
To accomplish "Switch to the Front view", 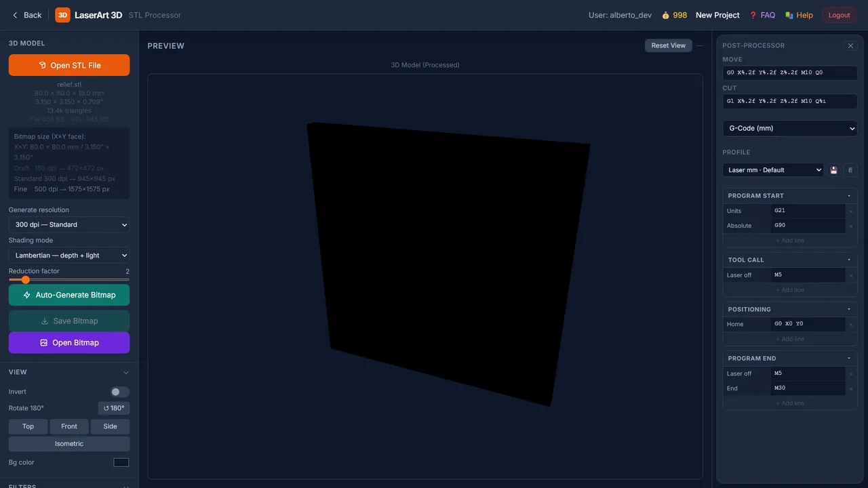I will point(69,426).
